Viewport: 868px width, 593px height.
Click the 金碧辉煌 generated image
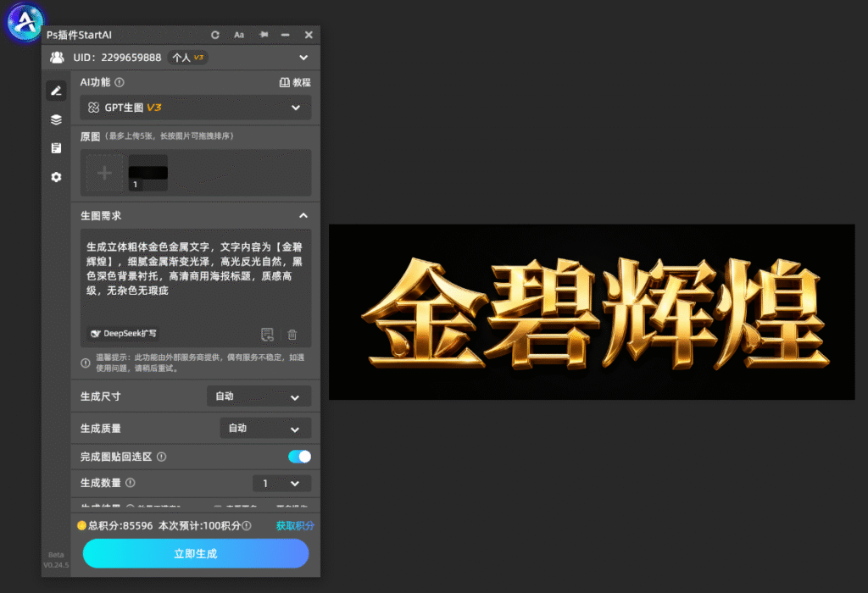click(592, 312)
